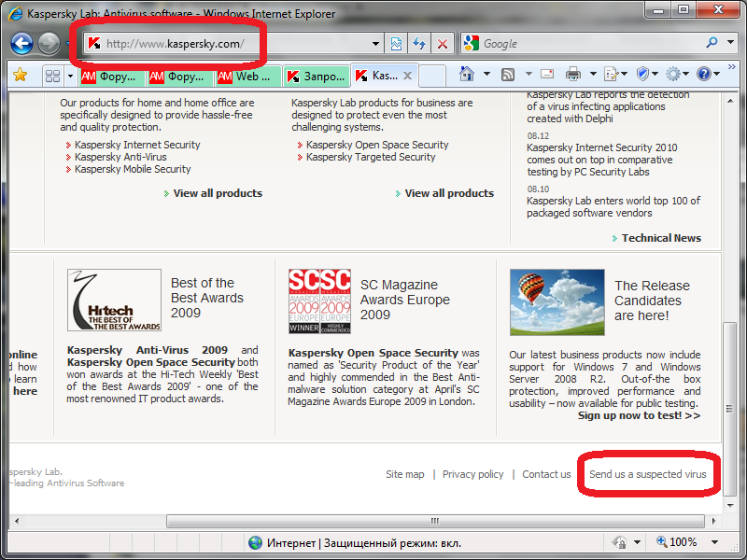Click the Internet zone globe icon in status bar
The height and width of the screenshot is (560, 747).
(255, 542)
